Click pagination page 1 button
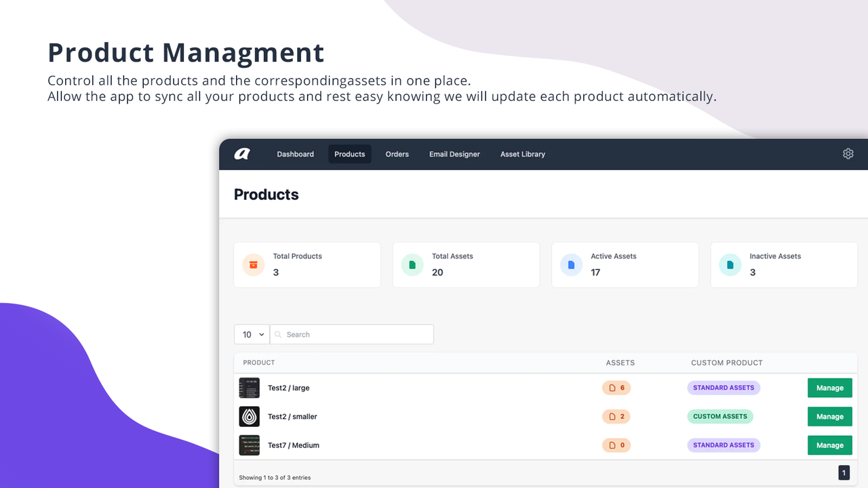The width and height of the screenshot is (868, 488). (x=844, y=472)
